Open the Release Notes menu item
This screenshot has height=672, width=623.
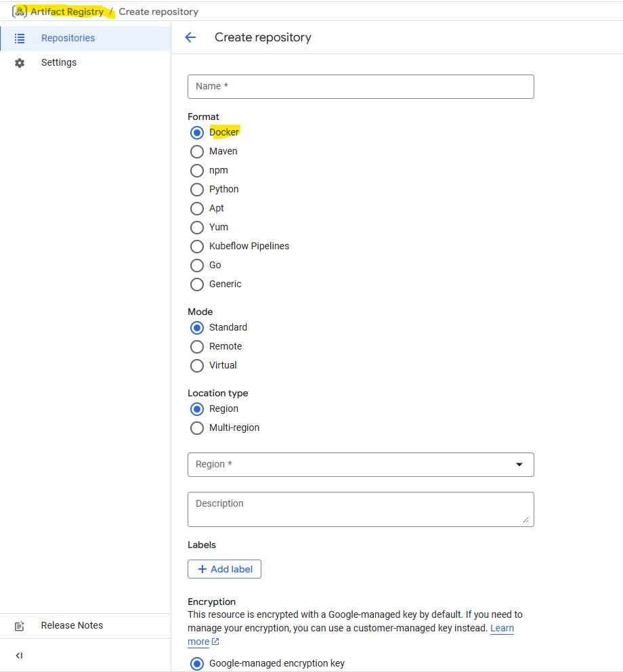(x=72, y=626)
